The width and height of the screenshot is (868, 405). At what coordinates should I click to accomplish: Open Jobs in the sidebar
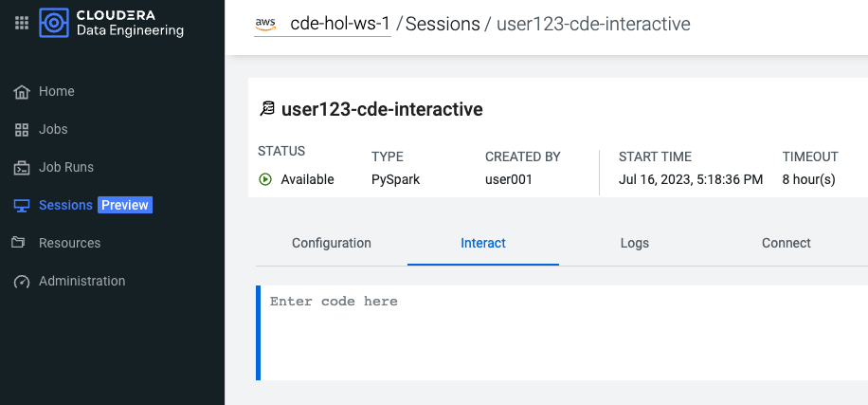pyautogui.click(x=53, y=130)
